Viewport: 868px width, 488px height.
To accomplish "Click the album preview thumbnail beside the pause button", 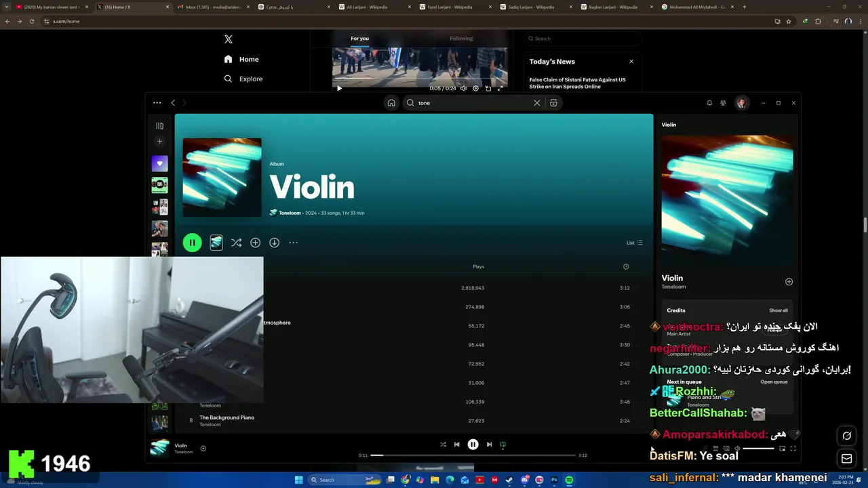I will pyautogui.click(x=216, y=243).
